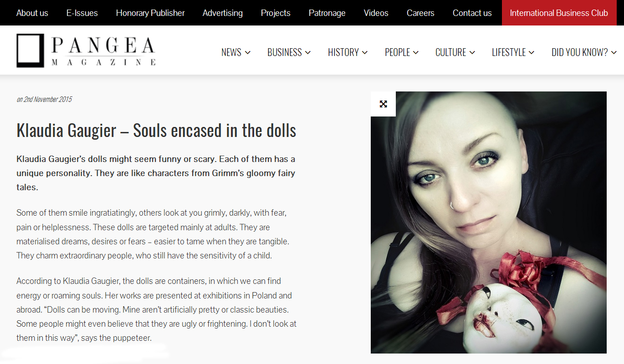The width and height of the screenshot is (624, 364).
Task: Open the Klaudia Gaugier portrait photo
Action: tap(489, 222)
